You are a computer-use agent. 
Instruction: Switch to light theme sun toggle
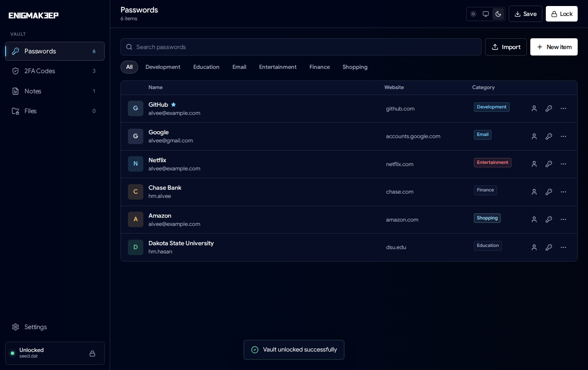473,14
